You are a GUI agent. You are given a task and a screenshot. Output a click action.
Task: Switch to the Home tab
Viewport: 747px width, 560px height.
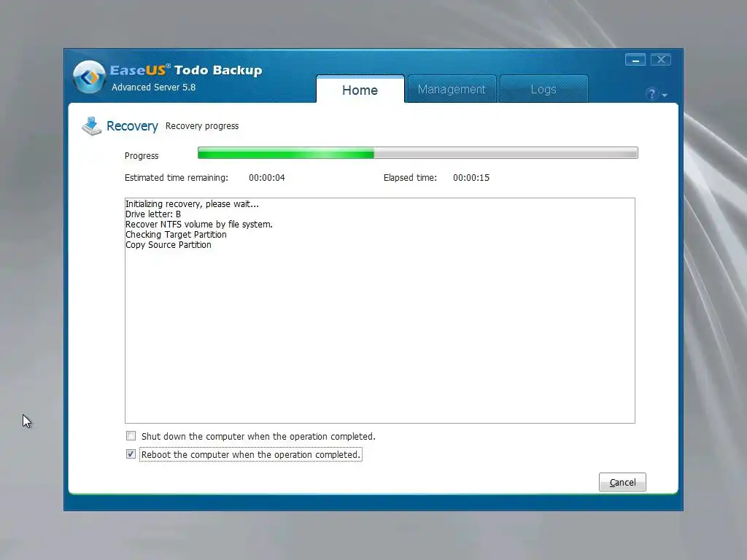pyautogui.click(x=360, y=90)
